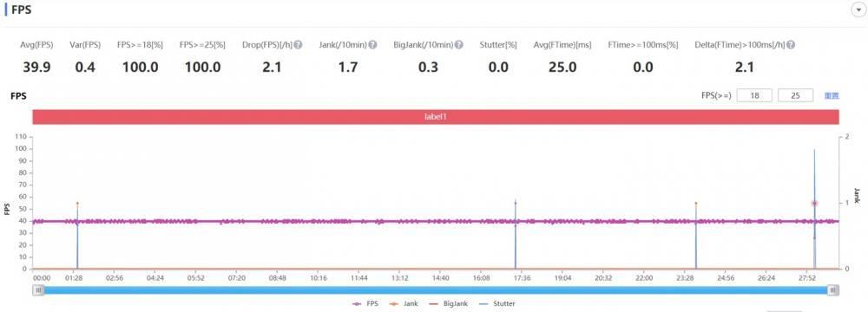The image size is (868, 312).
Task: Click the blue reset link beside thresholds
Action: click(832, 95)
